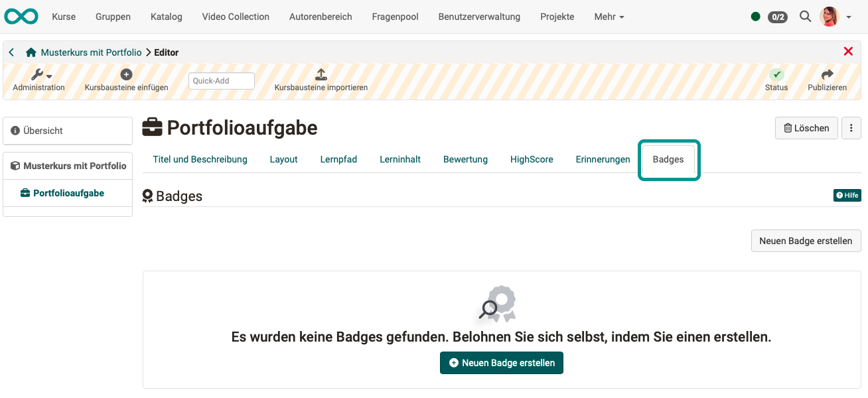
Task: Open the Hilfe link
Action: [847, 195]
